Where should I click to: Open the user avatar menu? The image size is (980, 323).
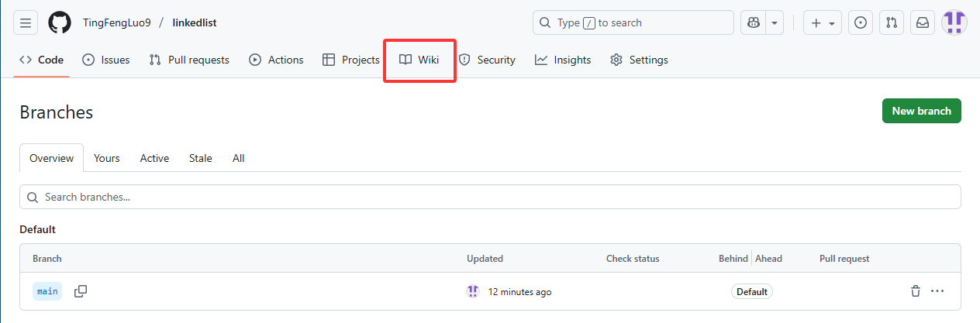point(954,22)
